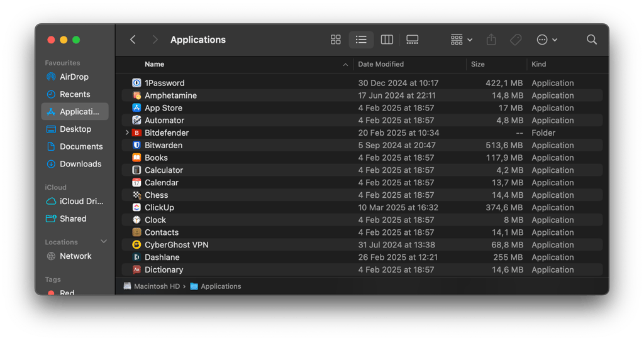The height and width of the screenshot is (341, 644).
Task: Sort by the Size column header
Action: pos(478,64)
